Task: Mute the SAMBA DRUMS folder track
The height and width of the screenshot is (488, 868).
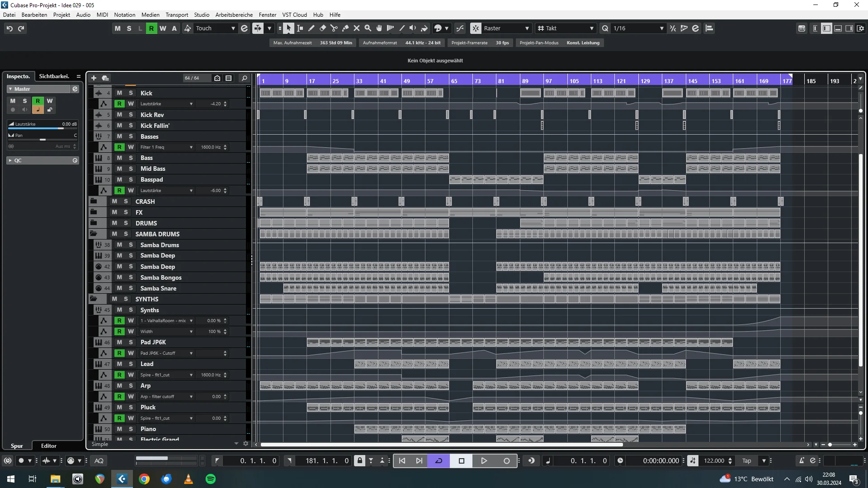Action: [x=114, y=234]
